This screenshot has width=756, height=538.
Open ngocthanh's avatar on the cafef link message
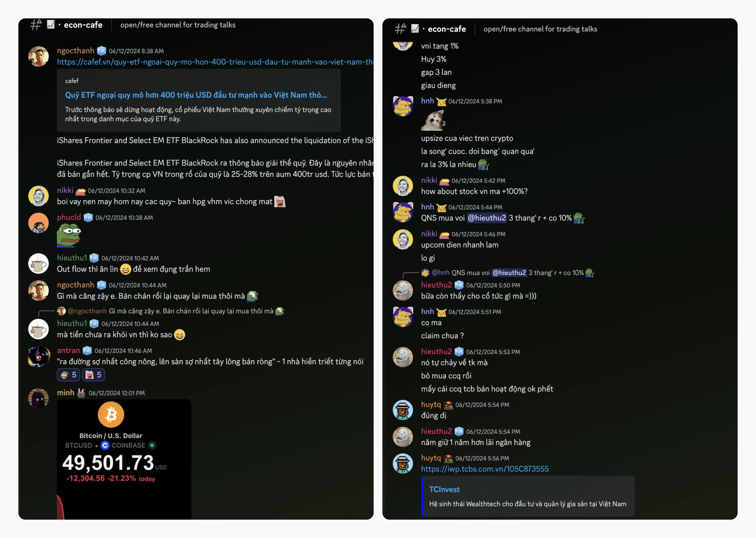38,56
